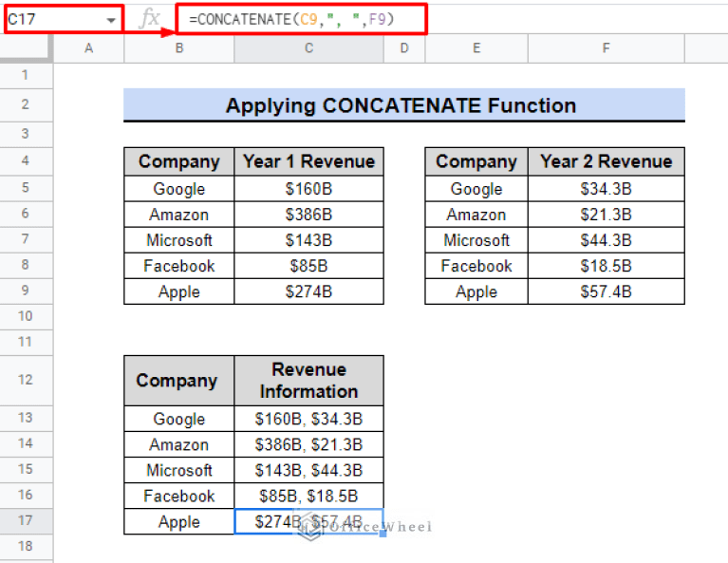
Task: Click Amazon cell in row 14
Action: tap(179, 444)
